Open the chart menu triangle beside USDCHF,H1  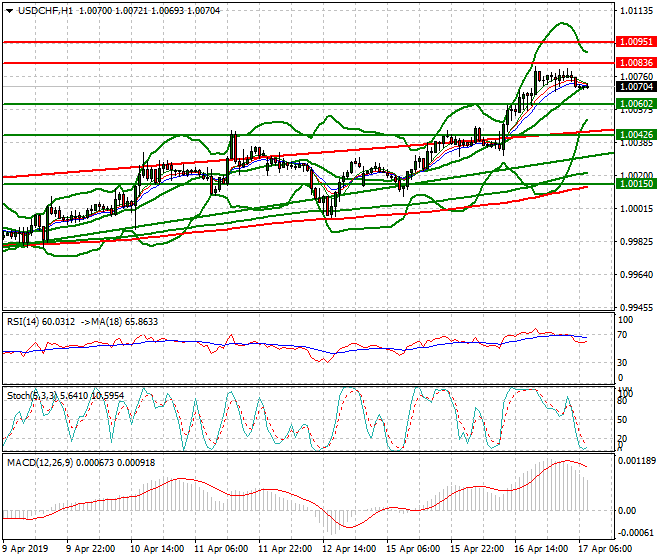(x=9, y=11)
